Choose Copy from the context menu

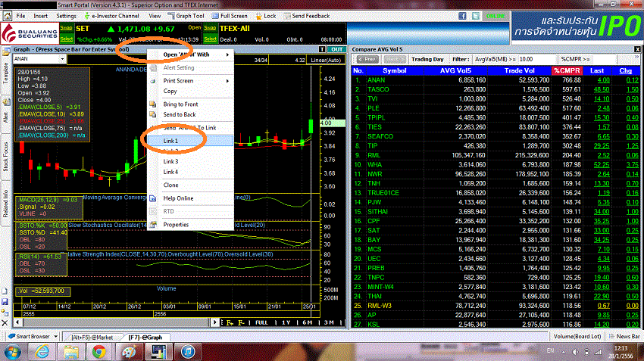170,91
